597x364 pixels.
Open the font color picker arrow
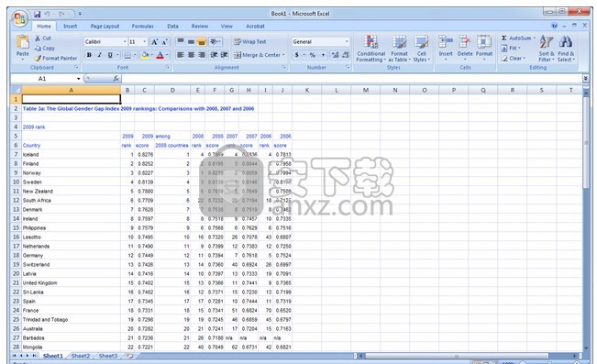coord(167,55)
